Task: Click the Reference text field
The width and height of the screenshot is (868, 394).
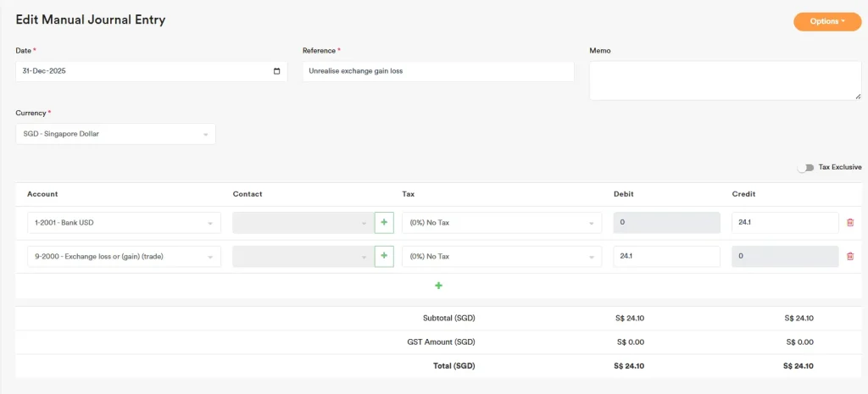Action: tap(437, 71)
